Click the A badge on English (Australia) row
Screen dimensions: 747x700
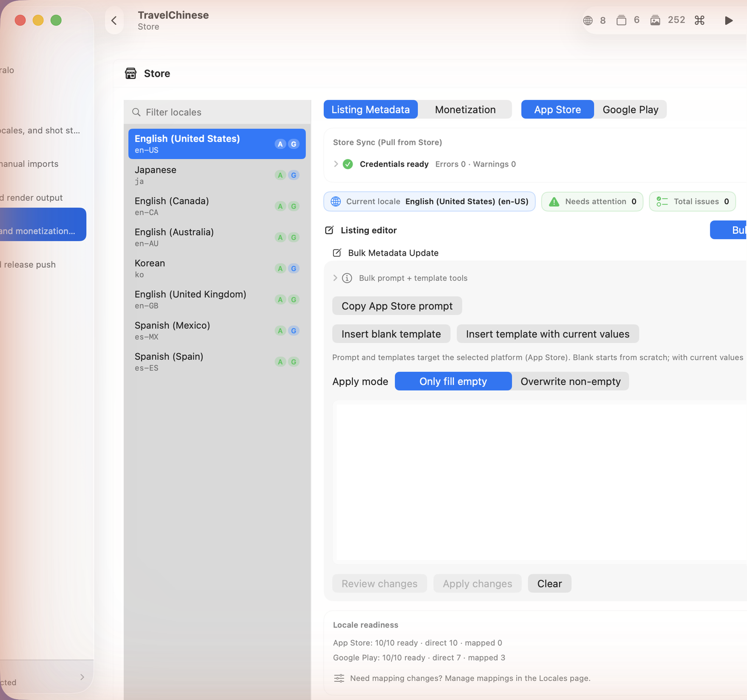coord(280,237)
